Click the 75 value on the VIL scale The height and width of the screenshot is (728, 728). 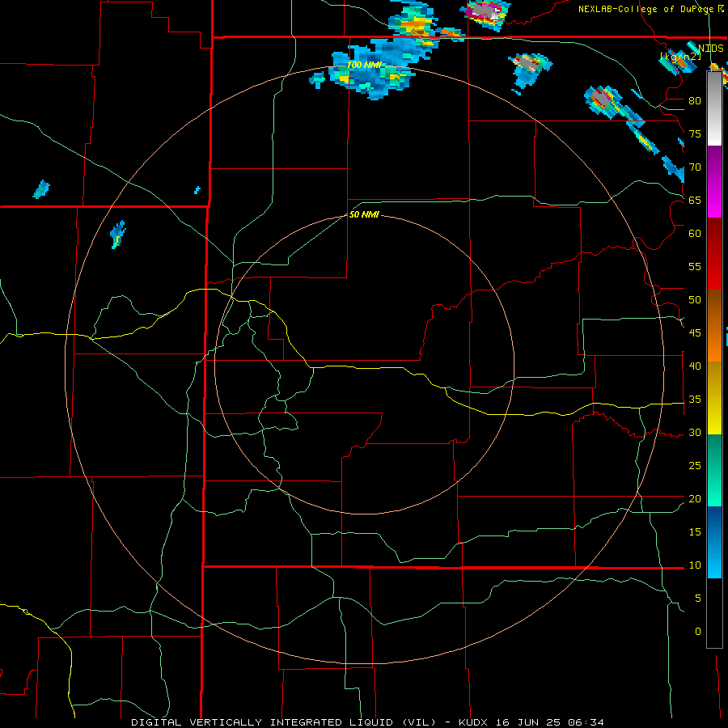tap(695, 133)
